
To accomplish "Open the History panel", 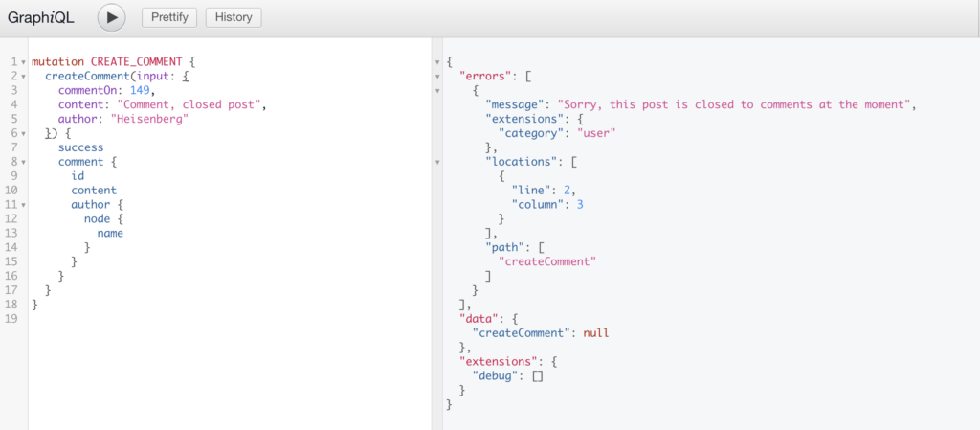I will [233, 17].
